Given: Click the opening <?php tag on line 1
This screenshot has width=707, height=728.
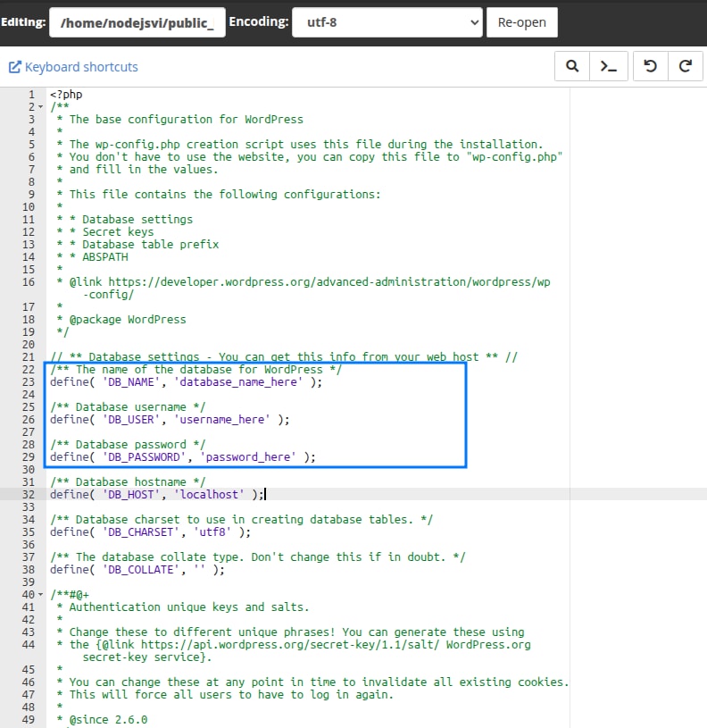Looking at the screenshot, I should coord(66,94).
